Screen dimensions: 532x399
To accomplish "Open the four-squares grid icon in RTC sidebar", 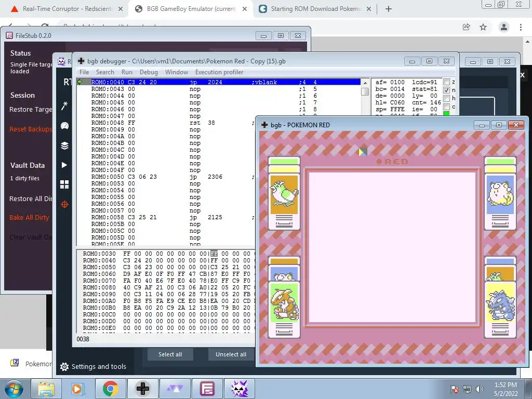I will pyautogui.click(x=64, y=184).
